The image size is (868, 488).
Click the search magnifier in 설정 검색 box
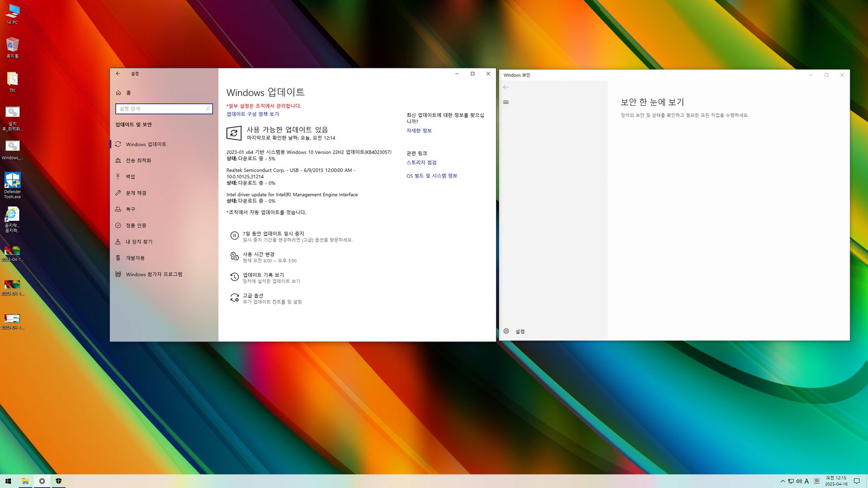coord(208,108)
